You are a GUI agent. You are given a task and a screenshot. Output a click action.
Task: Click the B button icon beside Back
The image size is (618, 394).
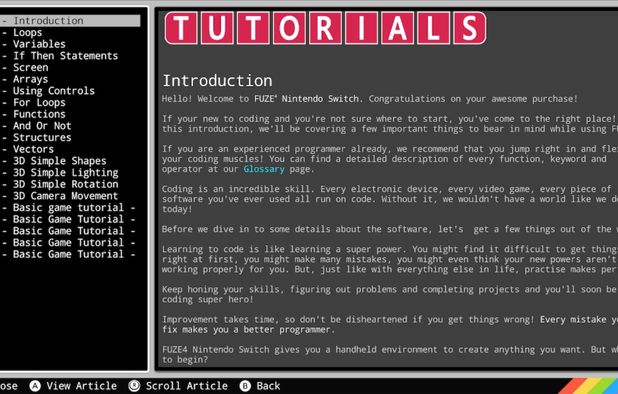coord(245,386)
